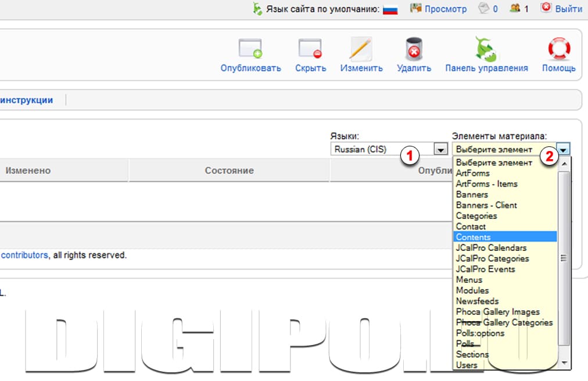Click the Выйти logout link
This screenshot has width=588, height=381.
tap(568, 9)
